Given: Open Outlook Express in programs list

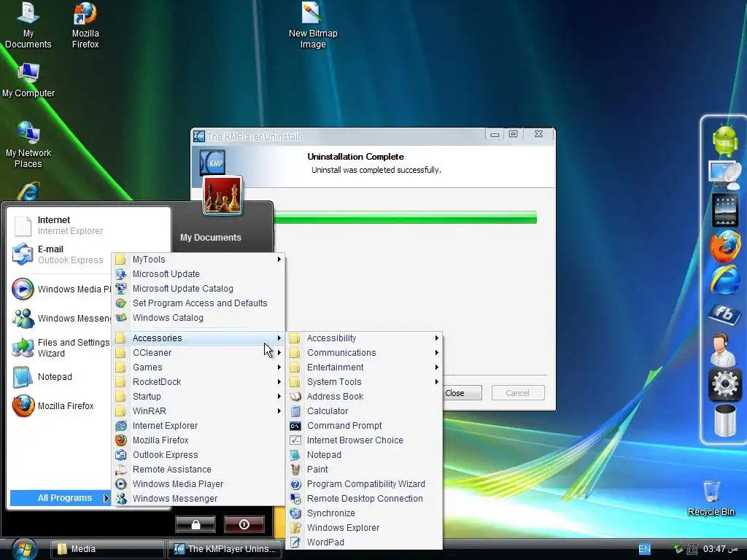Looking at the screenshot, I should click(198, 455).
